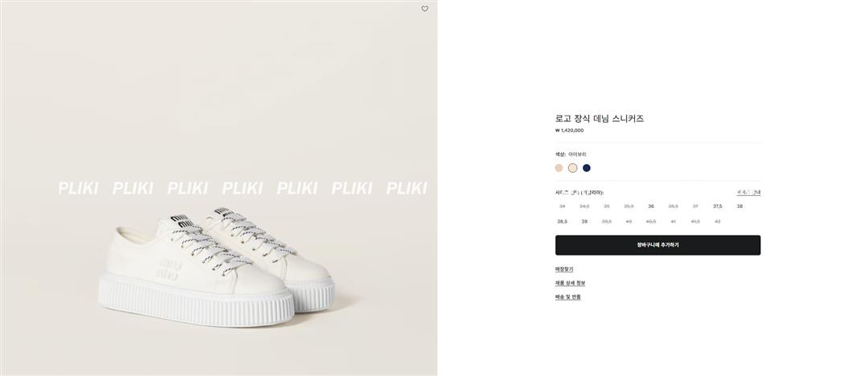Choose size 37.5
This screenshot has height=376, width=868.
click(x=718, y=206)
